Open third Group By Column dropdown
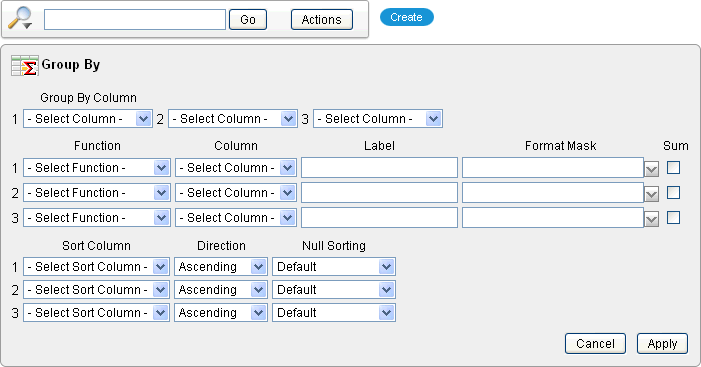This screenshot has width=701, height=367. [378, 119]
